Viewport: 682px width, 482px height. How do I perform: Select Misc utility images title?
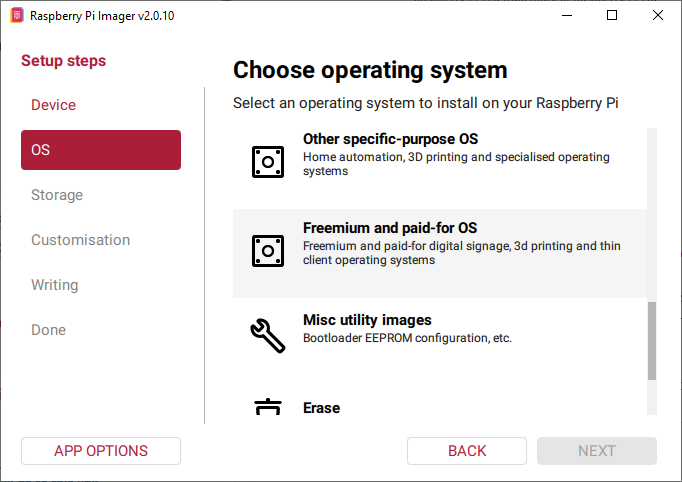point(367,320)
